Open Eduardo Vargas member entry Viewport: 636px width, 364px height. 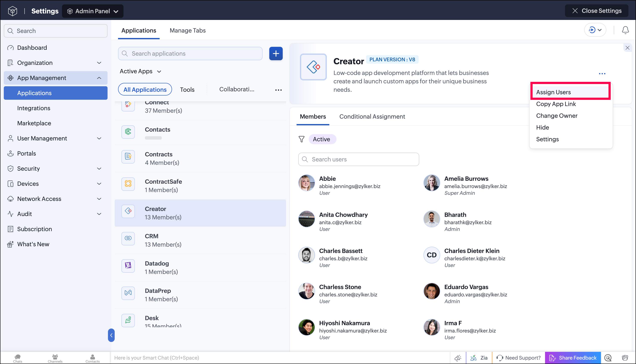click(x=466, y=294)
